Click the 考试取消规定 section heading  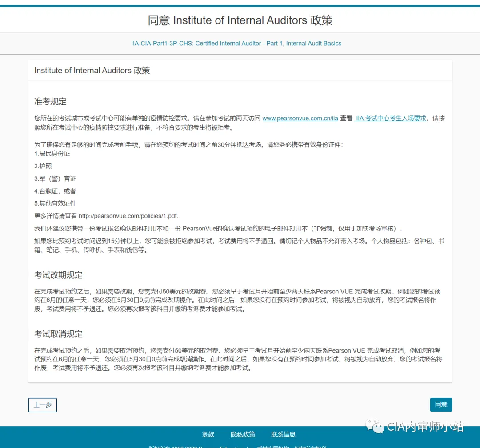coord(59,334)
